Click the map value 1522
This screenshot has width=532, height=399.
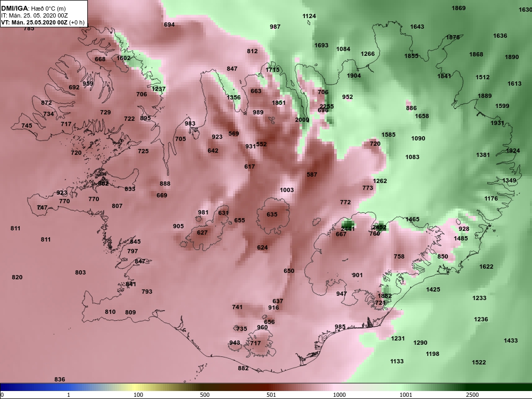(479, 362)
